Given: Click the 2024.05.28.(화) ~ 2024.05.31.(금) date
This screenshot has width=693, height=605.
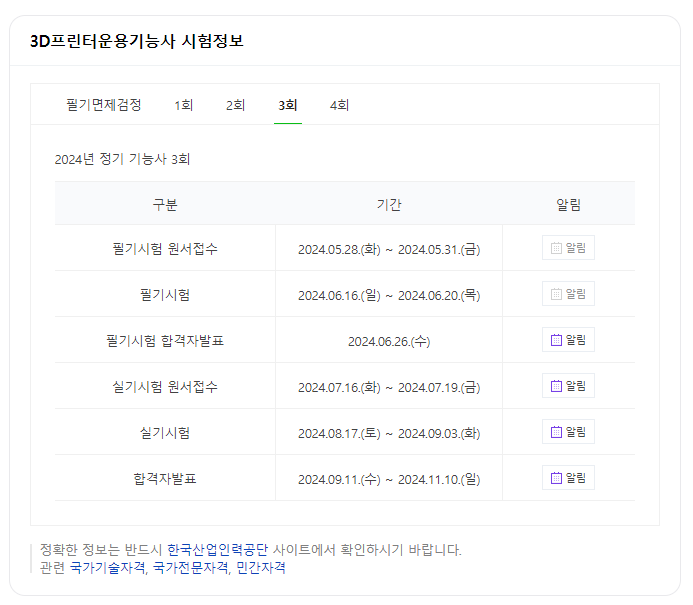Looking at the screenshot, I should pos(389,250).
